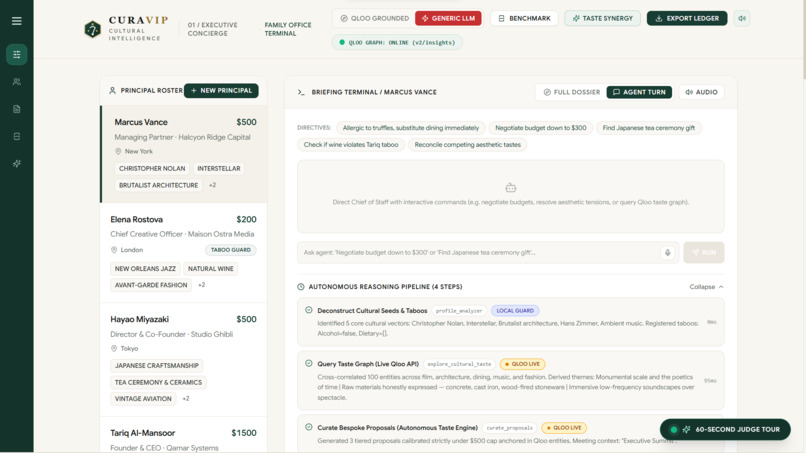The image size is (806, 453).
Task: Start the 60-Second Judge Tour
Action: 725,429
